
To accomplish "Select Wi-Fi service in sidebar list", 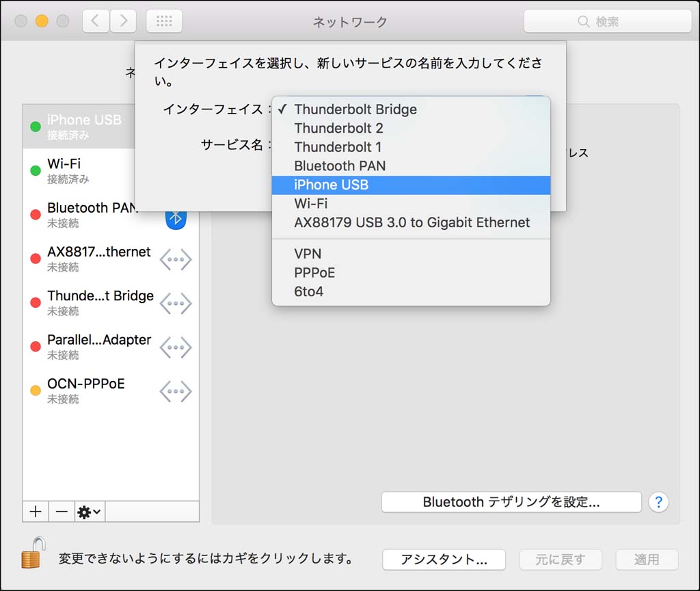I will click(x=79, y=170).
